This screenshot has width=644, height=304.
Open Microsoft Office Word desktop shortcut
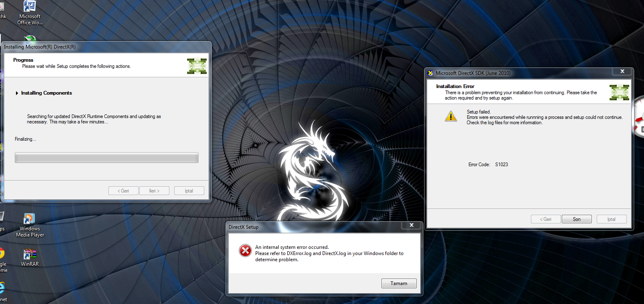tap(30, 12)
